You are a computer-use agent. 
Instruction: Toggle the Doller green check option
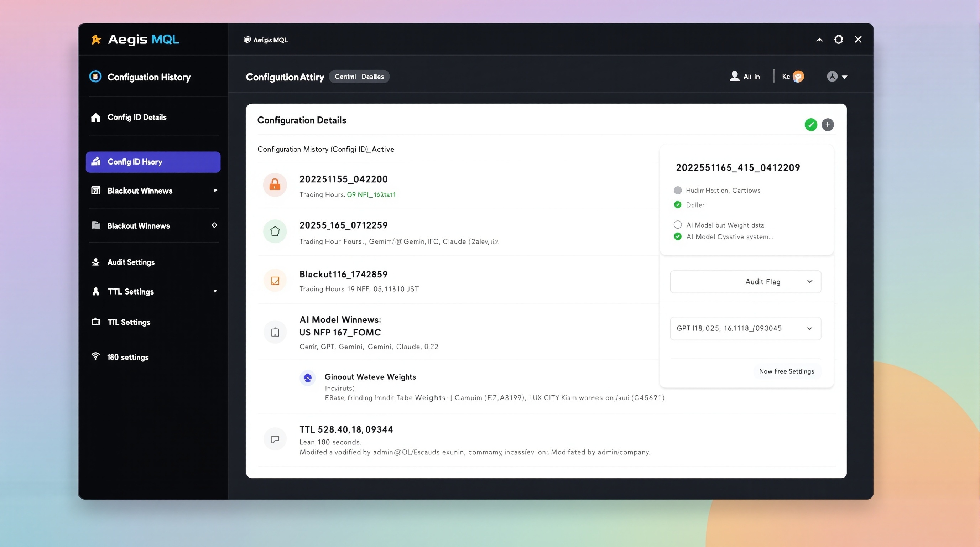coord(678,205)
